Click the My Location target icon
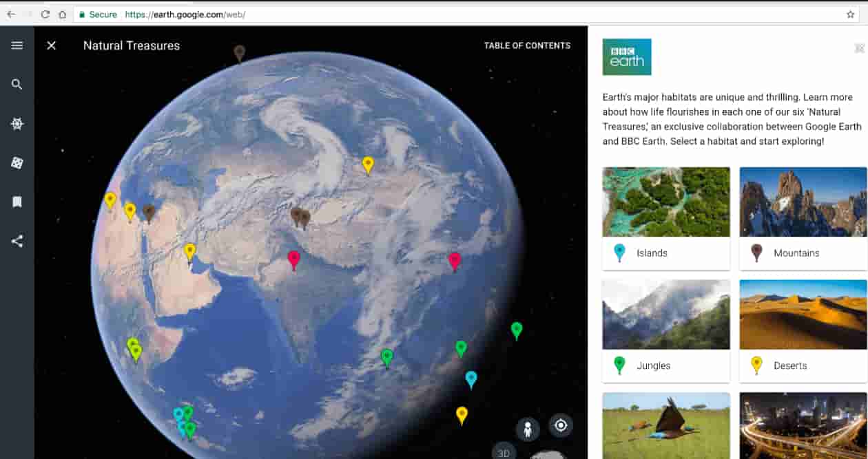 click(x=560, y=425)
